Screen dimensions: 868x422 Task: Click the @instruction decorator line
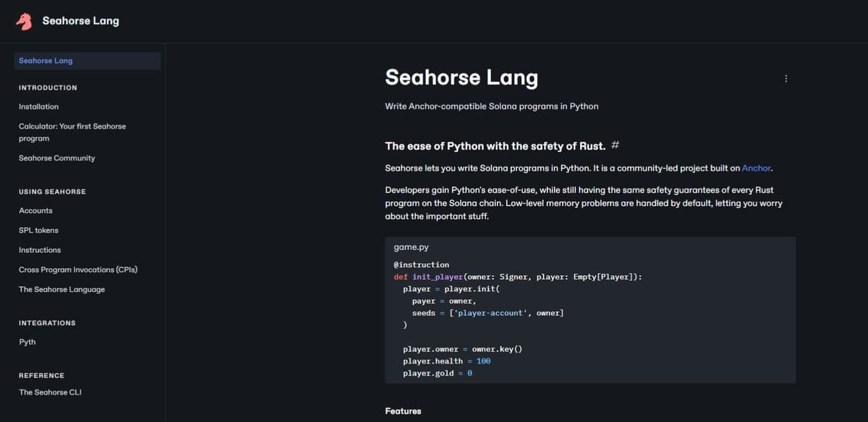pyautogui.click(x=421, y=264)
